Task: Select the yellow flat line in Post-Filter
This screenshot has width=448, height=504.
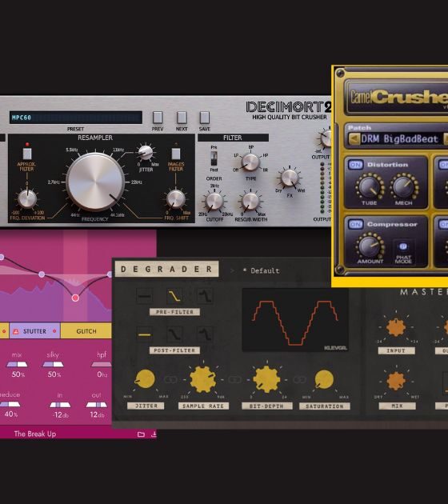Action: coord(145,334)
